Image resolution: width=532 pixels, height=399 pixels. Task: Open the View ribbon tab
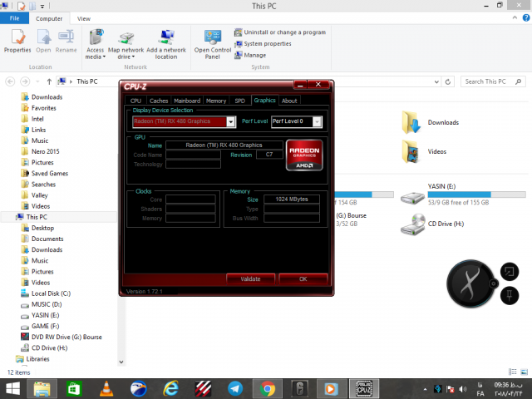83,18
